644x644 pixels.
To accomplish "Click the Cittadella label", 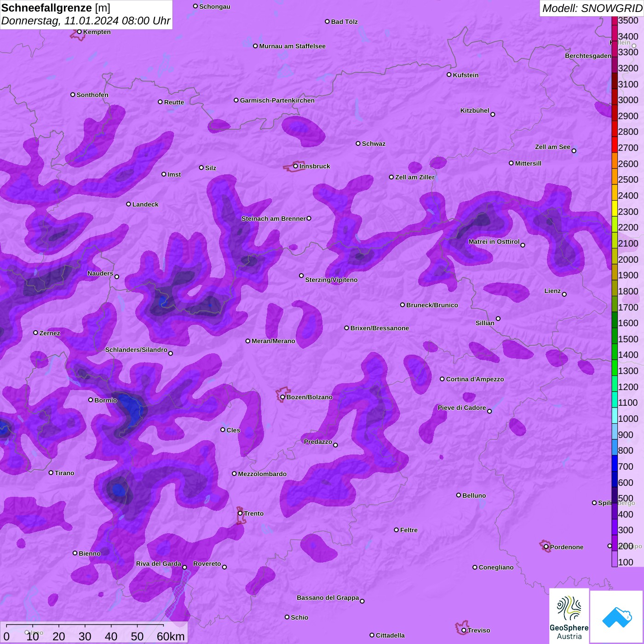I will click(x=390, y=635).
